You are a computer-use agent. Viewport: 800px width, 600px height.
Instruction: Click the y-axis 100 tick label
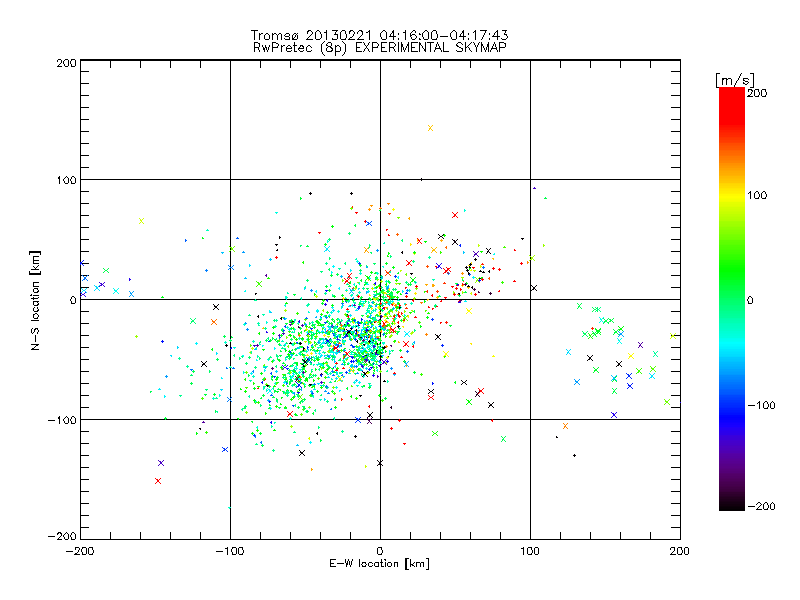[66, 180]
